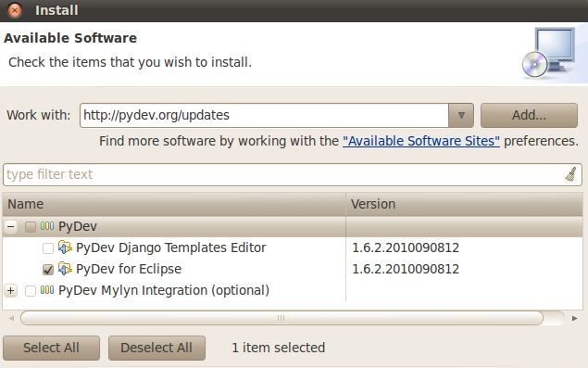Check the PyDev Mylyn Integration checkbox
The image size is (588, 368).
click(x=30, y=291)
